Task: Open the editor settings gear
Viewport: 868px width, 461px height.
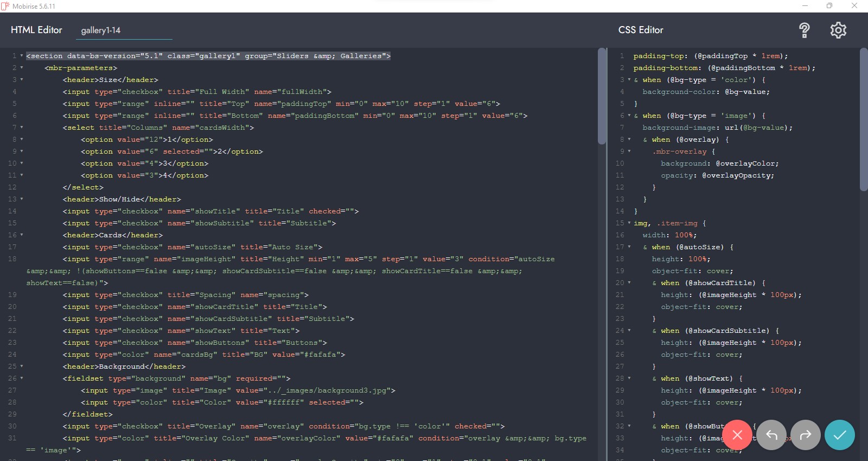Action: (838, 30)
